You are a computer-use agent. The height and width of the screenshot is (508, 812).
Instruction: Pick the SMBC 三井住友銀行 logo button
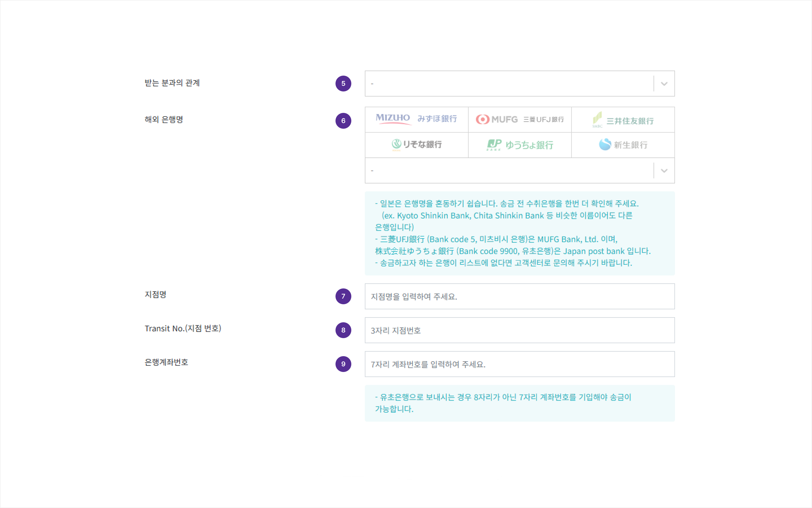tap(623, 120)
